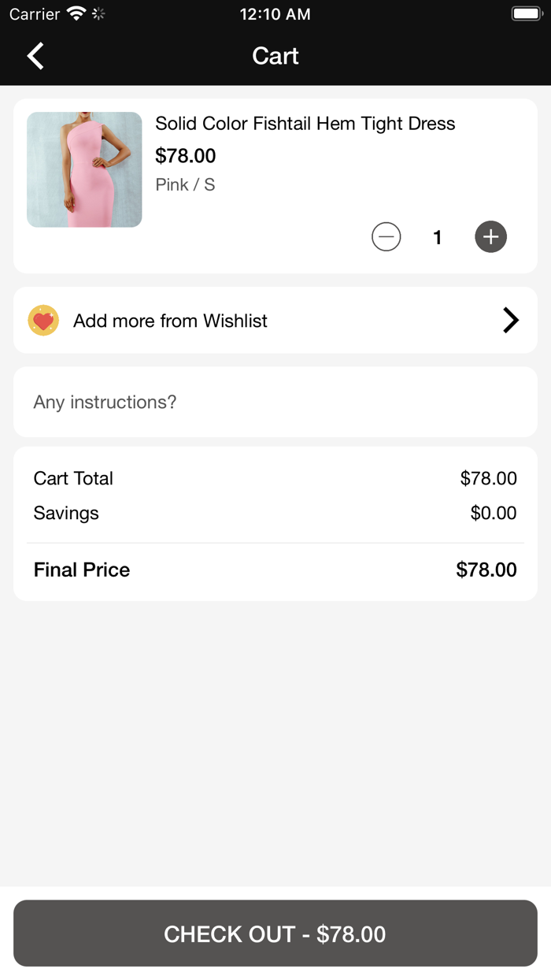Focus the Any instructions text field
This screenshot has width=551, height=980.
(275, 402)
